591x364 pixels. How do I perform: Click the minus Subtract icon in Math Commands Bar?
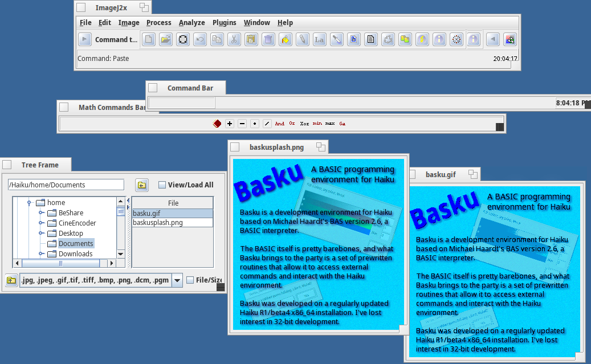click(x=242, y=124)
